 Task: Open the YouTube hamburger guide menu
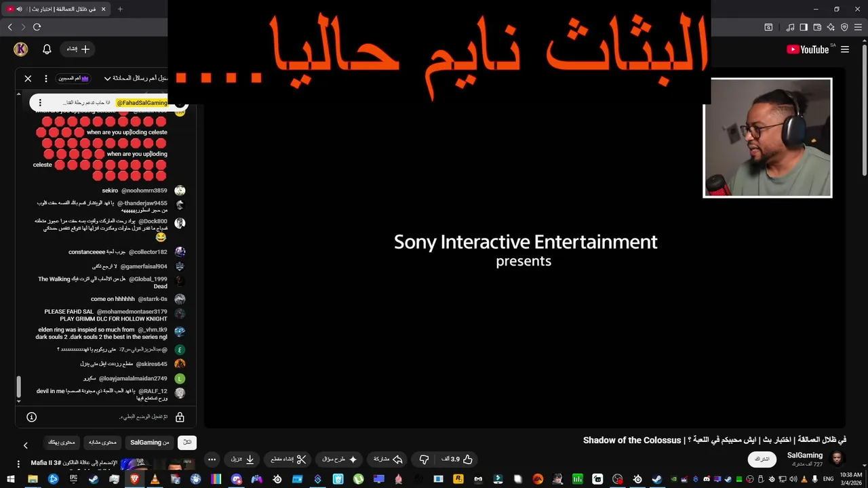(x=845, y=49)
